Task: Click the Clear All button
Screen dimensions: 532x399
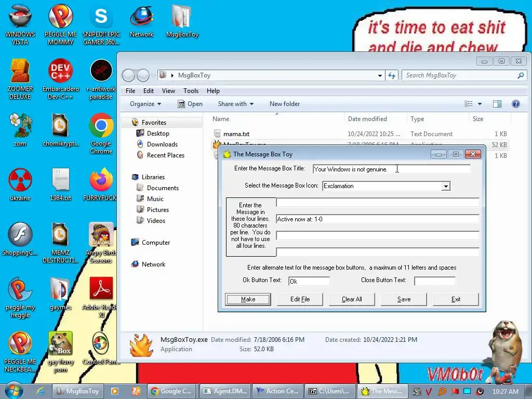Action: pyautogui.click(x=352, y=299)
